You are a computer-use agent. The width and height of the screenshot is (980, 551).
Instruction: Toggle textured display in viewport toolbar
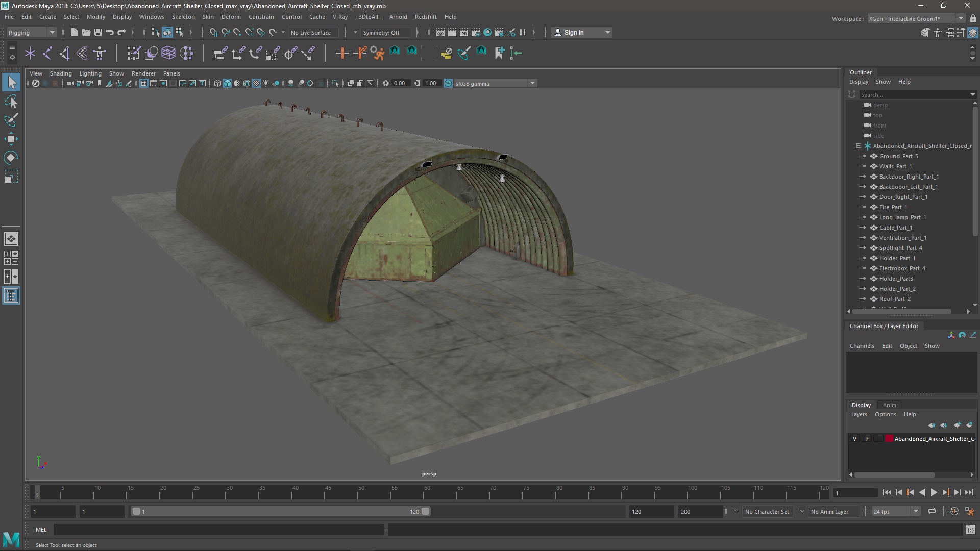pos(256,83)
